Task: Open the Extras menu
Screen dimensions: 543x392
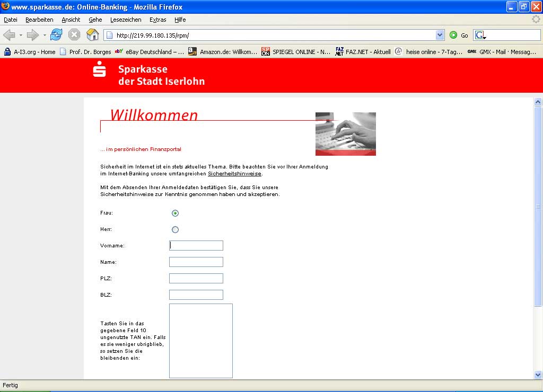Action: coord(158,20)
